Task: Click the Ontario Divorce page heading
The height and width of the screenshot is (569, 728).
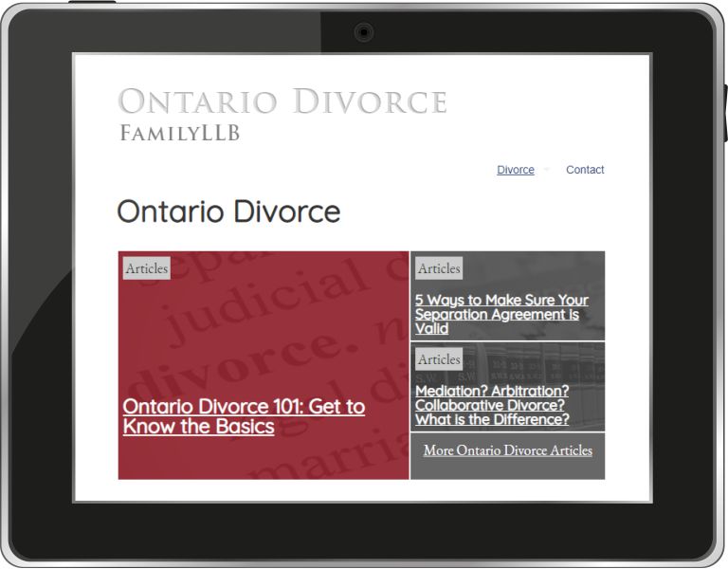Action: pyautogui.click(x=228, y=211)
